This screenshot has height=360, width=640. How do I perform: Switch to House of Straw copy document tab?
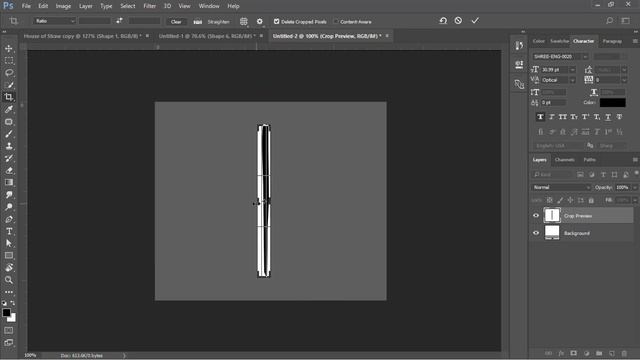coord(82,36)
